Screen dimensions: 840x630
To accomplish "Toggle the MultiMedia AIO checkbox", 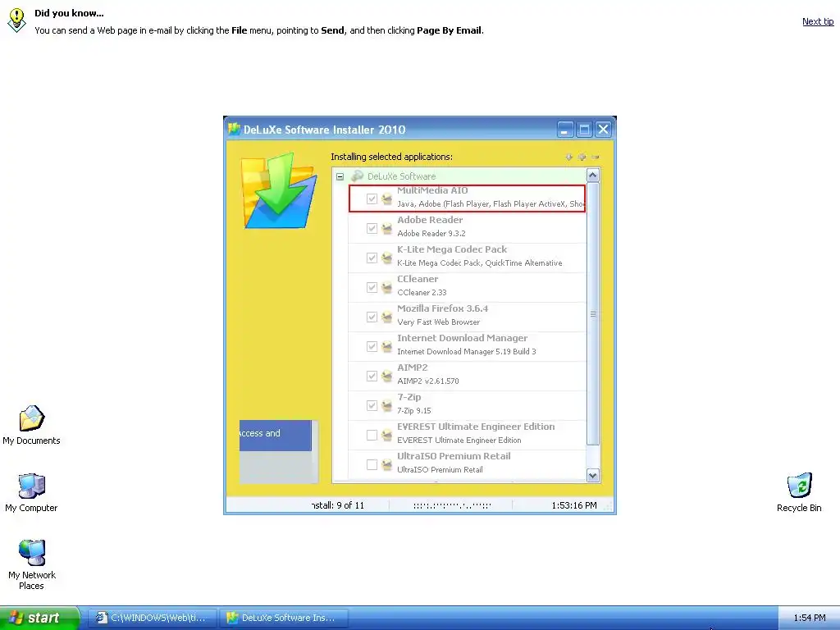I will point(372,199).
